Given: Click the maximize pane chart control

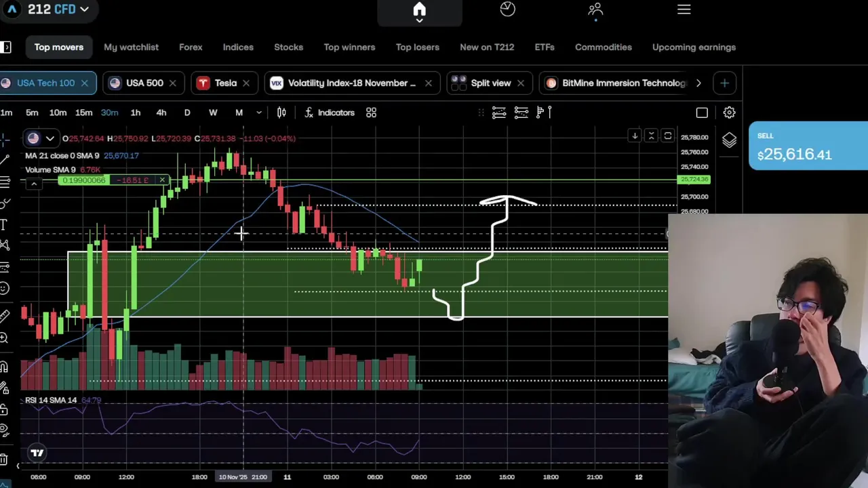Looking at the screenshot, I should pos(667,137).
